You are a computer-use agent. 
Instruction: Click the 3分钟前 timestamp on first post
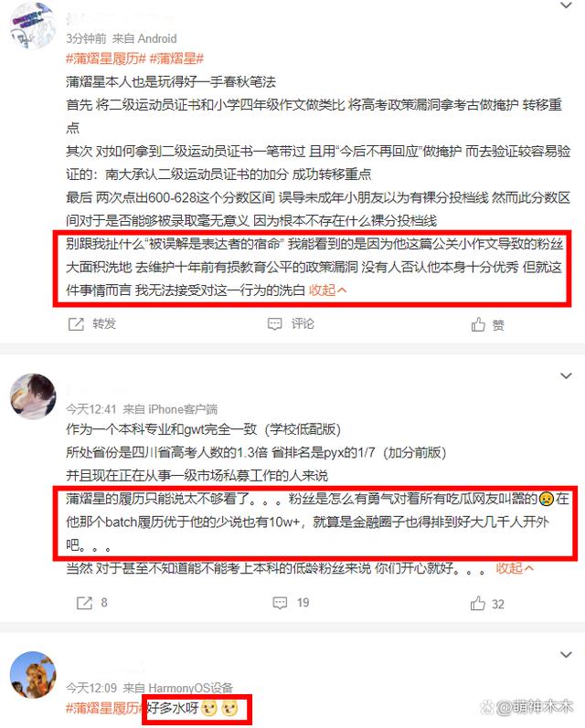click(x=86, y=38)
